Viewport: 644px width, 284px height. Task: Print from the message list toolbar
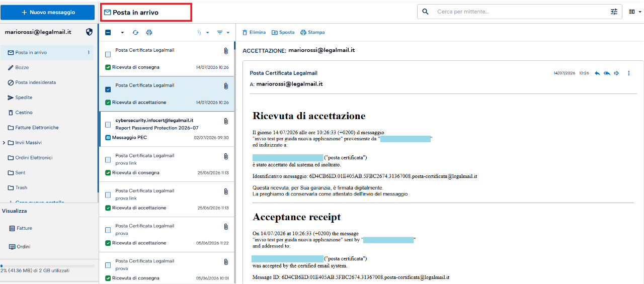(149, 33)
